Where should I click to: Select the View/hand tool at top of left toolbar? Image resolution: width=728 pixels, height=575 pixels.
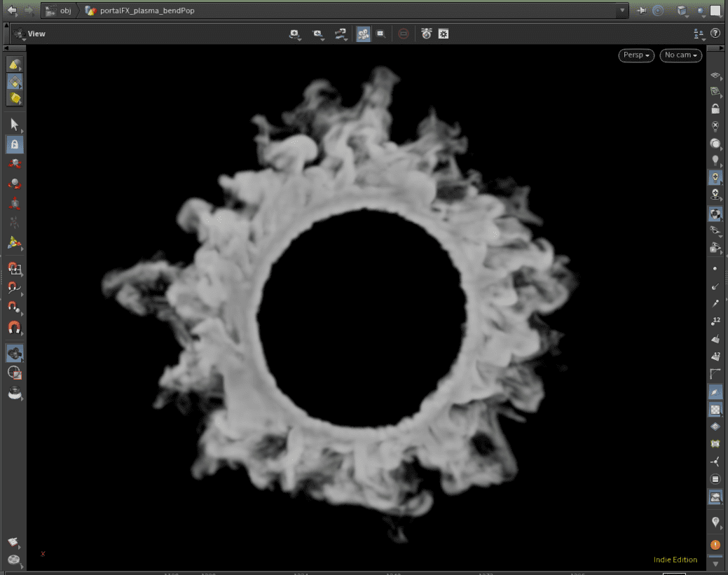[x=14, y=63]
